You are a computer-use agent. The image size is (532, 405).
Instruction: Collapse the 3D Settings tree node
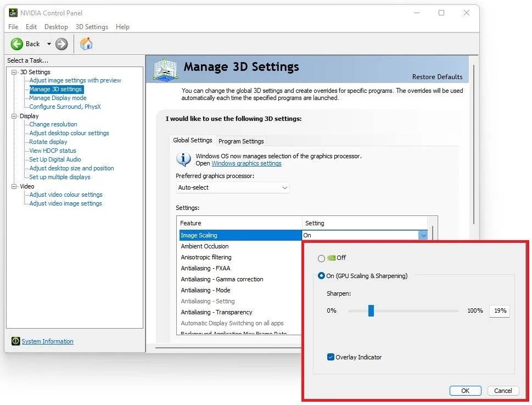pyautogui.click(x=14, y=73)
